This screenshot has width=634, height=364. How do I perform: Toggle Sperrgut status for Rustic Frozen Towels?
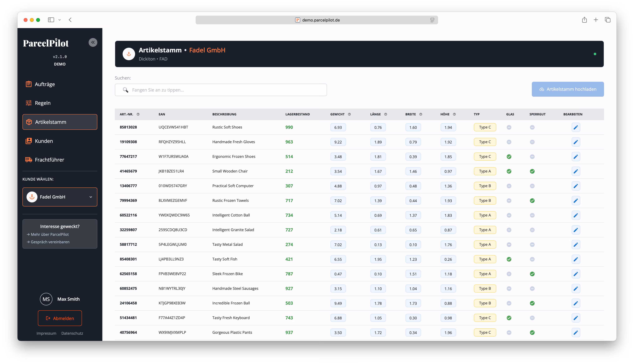point(532,201)
